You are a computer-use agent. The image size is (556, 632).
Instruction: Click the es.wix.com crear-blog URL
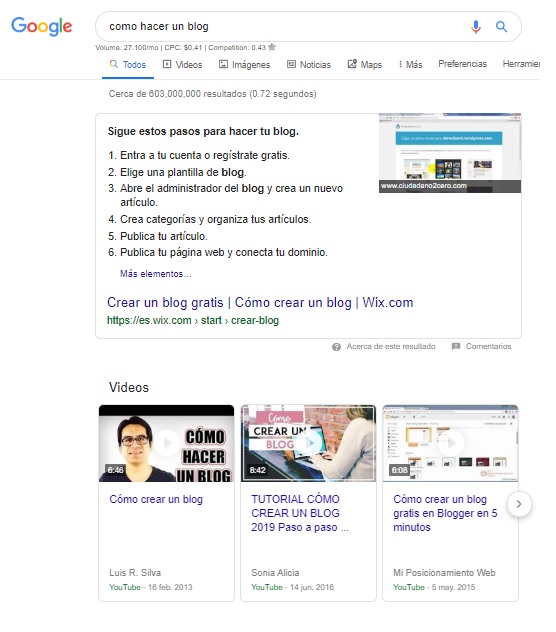[193, 320]
